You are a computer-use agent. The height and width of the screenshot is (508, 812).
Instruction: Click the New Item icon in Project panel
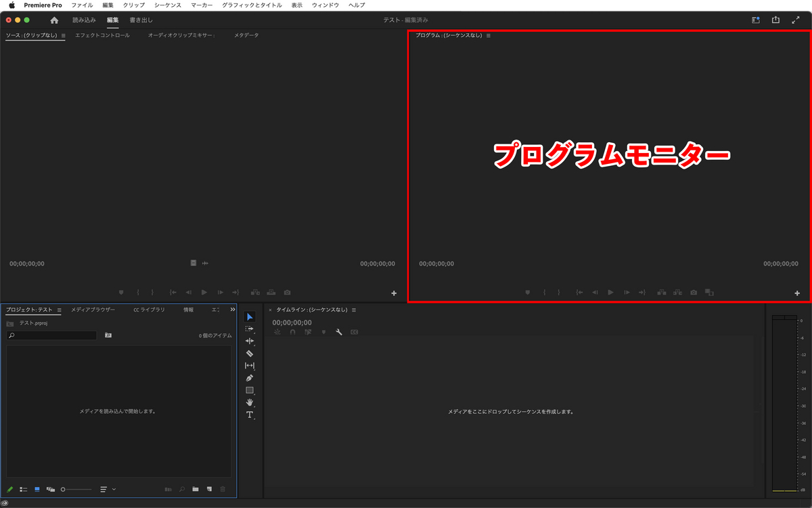(x=209, y=489)
